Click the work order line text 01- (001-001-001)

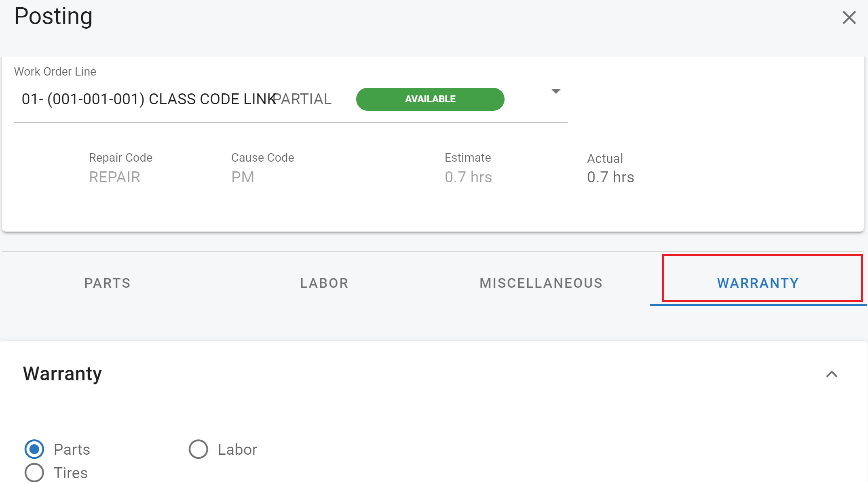point(83,99)
